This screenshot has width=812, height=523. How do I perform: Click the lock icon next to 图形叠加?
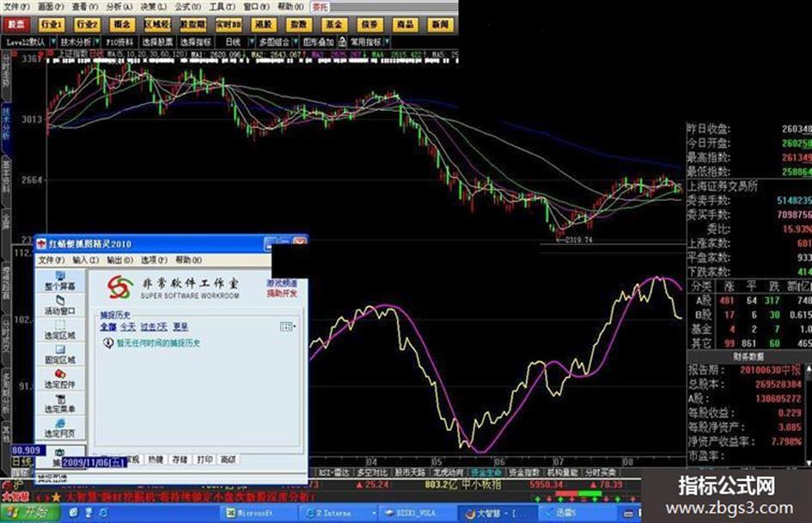pyautogui.click(x=342, y=41)
